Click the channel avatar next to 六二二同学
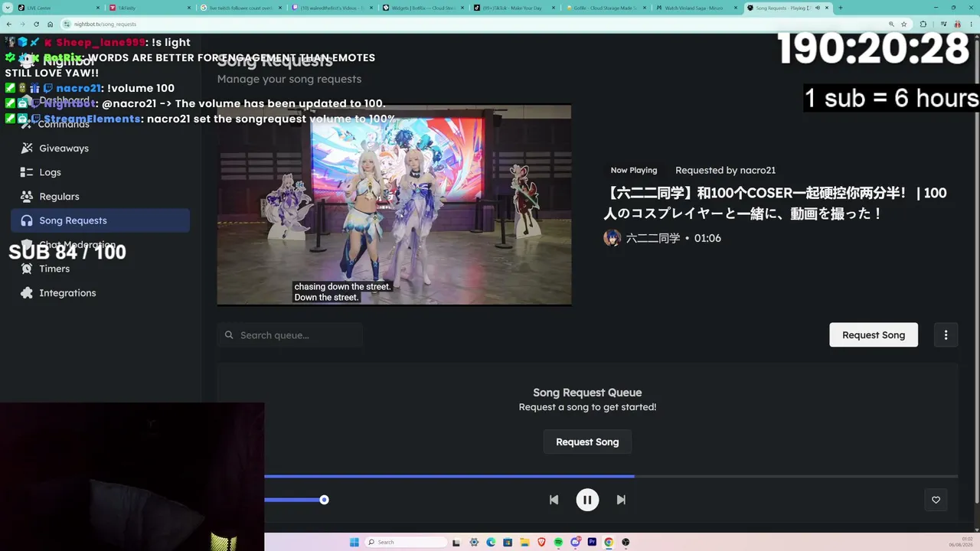The width and height of the screenshot is (980, 551). coord(612,238)
